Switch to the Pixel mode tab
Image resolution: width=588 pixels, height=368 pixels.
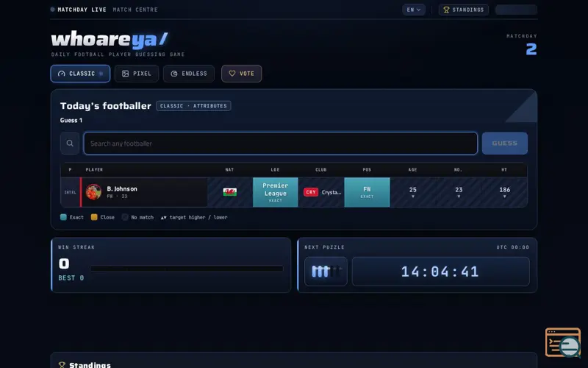pyautogui.click(x=137, y=74)
